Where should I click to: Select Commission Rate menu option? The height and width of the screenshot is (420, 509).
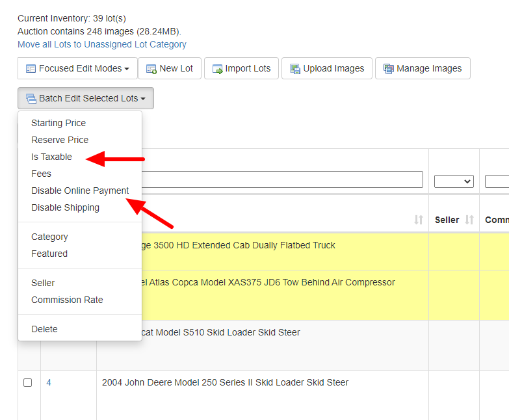pyautogui.click(x=67, y=300)
